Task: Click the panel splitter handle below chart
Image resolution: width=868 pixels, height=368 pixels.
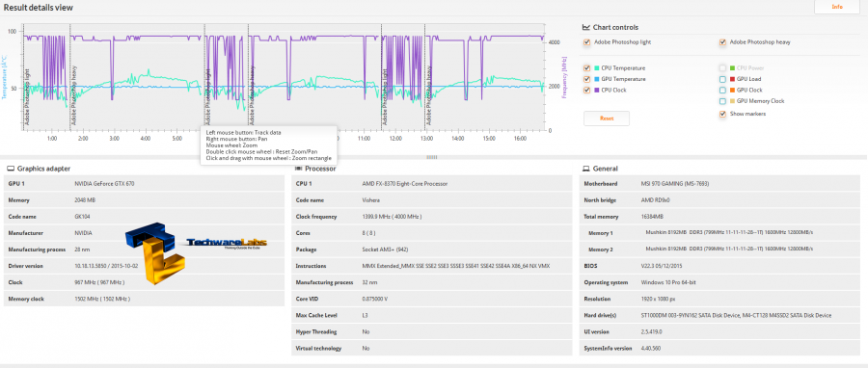Action: tap(432, 157)
